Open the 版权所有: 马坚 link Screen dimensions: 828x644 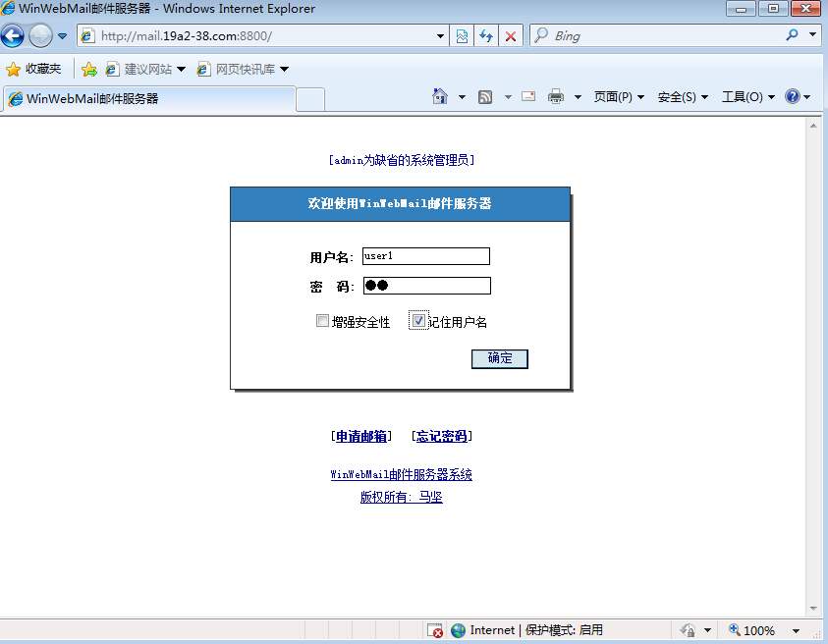(402, 498)
